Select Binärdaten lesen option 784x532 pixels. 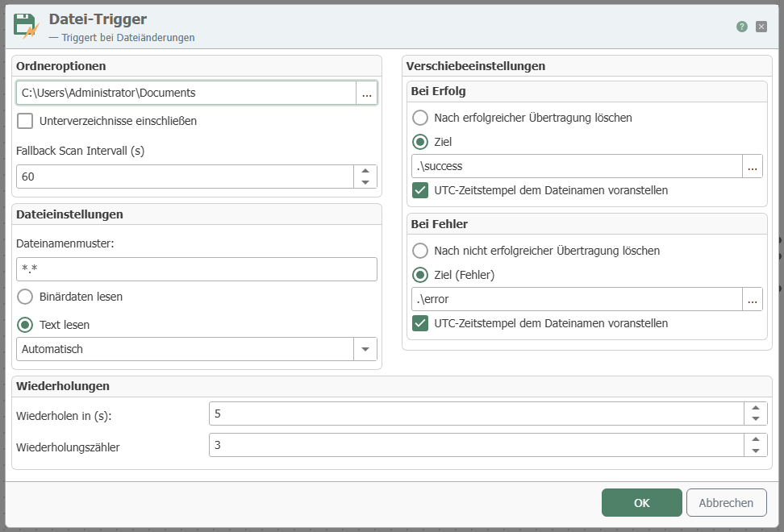(x=25, y=297)
